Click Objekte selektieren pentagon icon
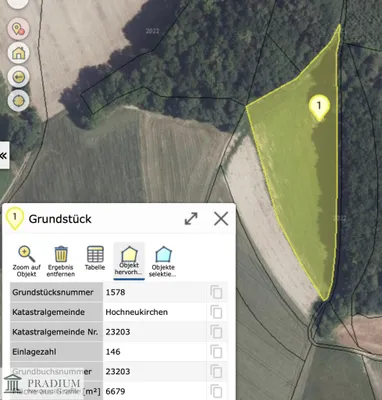Image resolution: width=382 pixels, height=400 pixels. pos(163,254)
